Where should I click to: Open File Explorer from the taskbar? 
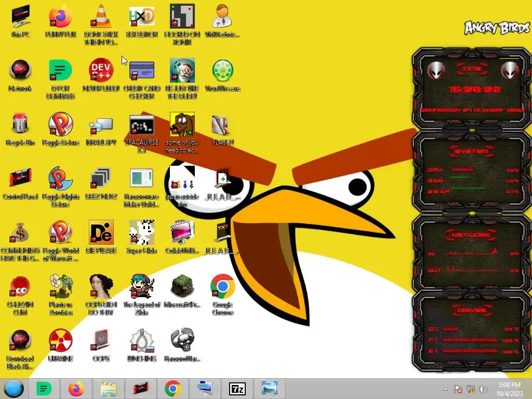(x=108, y=389)
